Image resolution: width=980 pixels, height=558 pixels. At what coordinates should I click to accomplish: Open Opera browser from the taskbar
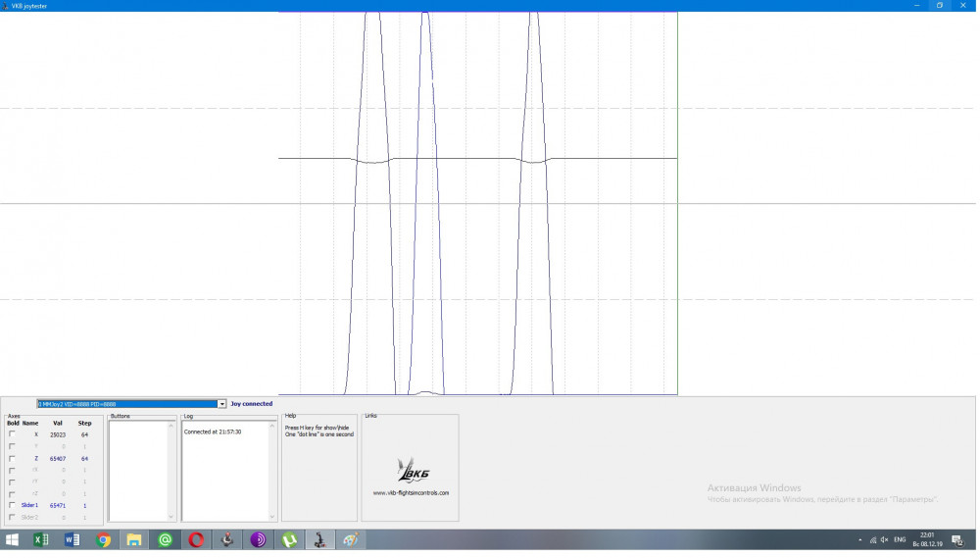[196, 541]
